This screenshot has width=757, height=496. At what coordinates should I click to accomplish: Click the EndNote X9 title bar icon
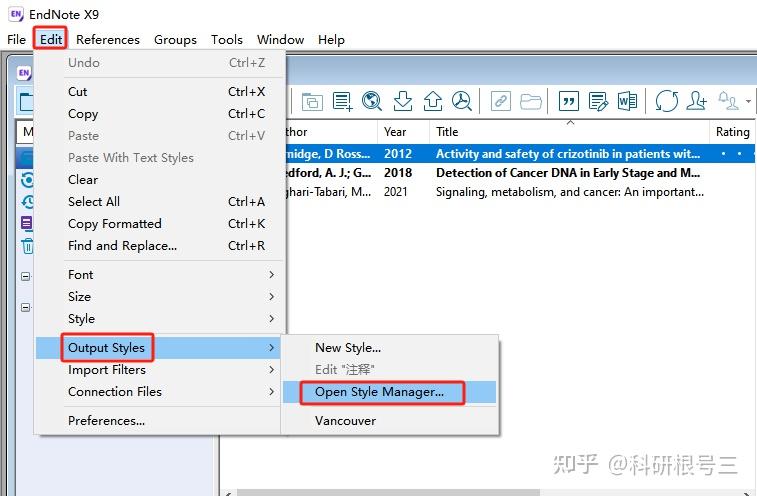coord(15,14)
